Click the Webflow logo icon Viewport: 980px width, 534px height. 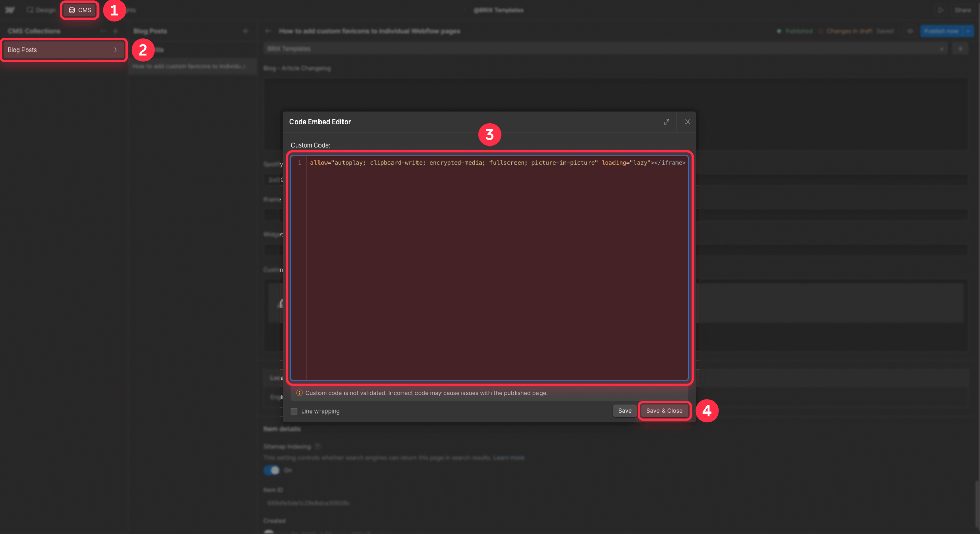(x=10, y=10)
